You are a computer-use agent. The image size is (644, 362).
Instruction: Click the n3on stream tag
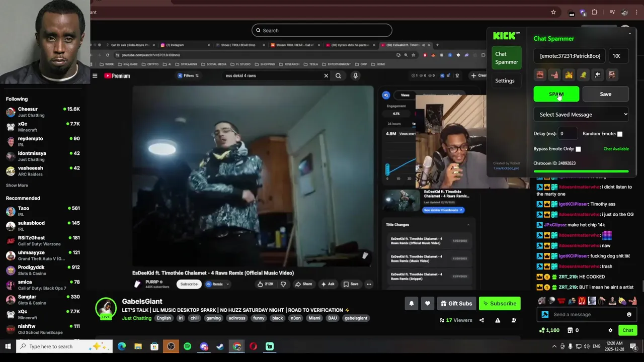coord(295,318)
